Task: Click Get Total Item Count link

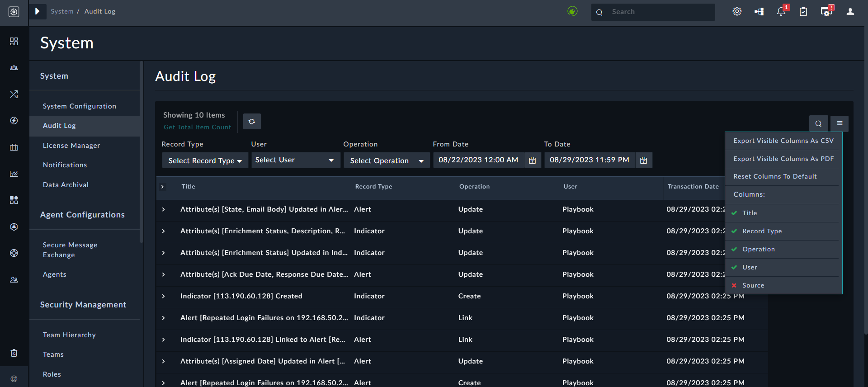Action: coord(197,127)
